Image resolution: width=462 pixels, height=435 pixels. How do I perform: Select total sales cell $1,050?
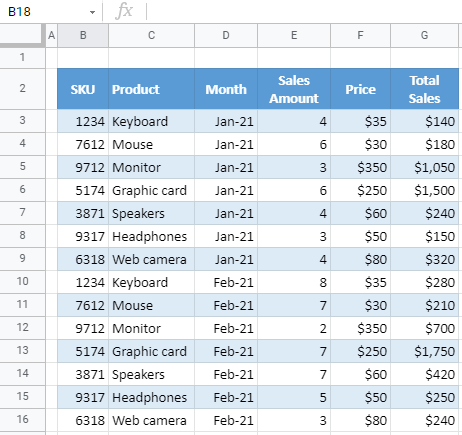pos(425,167)
